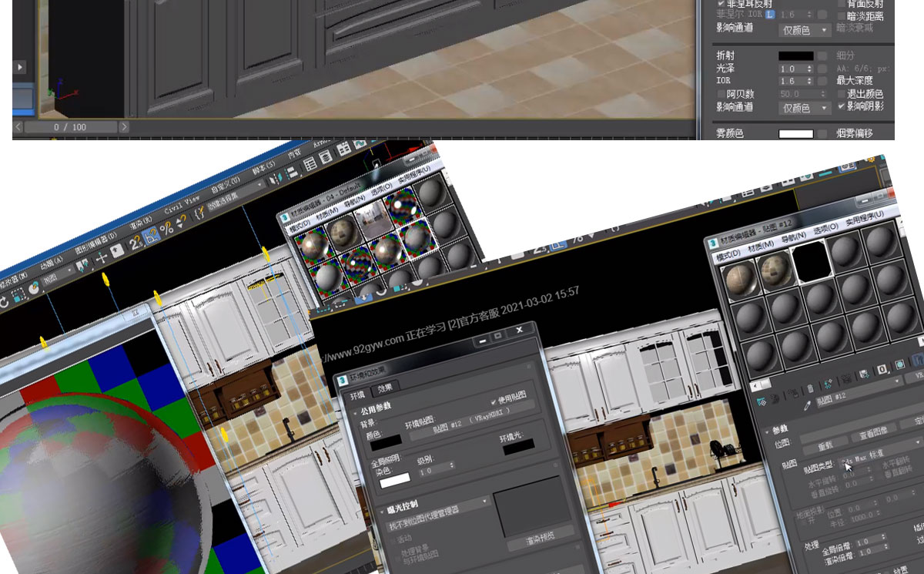Image resolution: width=924 pixels, height=574 pixels.
Task: Click the eyedropper beside the 贴图 #12 name field
Action: click(x=807, y=407)
